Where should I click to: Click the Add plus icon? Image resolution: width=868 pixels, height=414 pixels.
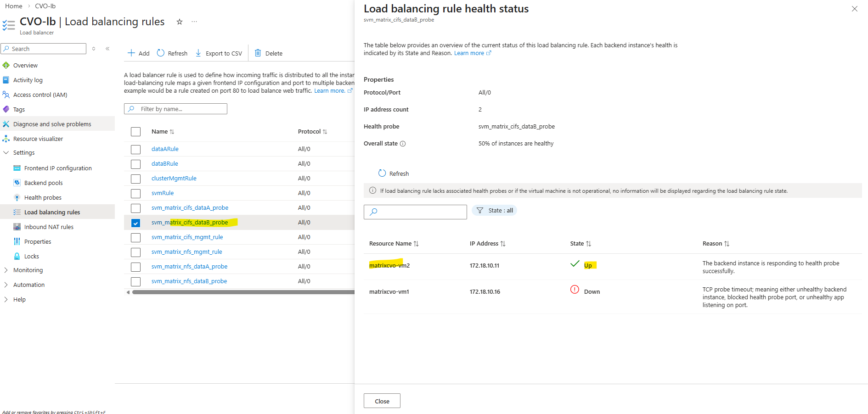tap(131, 53)
